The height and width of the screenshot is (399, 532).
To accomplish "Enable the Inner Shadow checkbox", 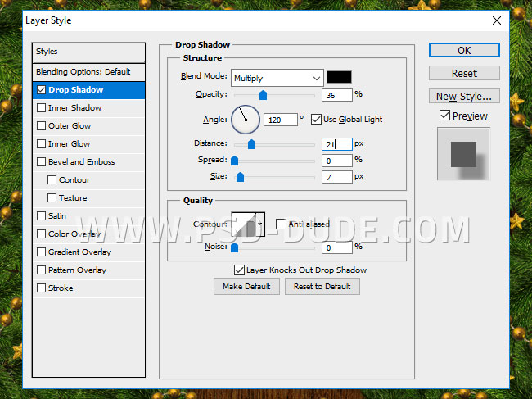I will tap(42, 108).
